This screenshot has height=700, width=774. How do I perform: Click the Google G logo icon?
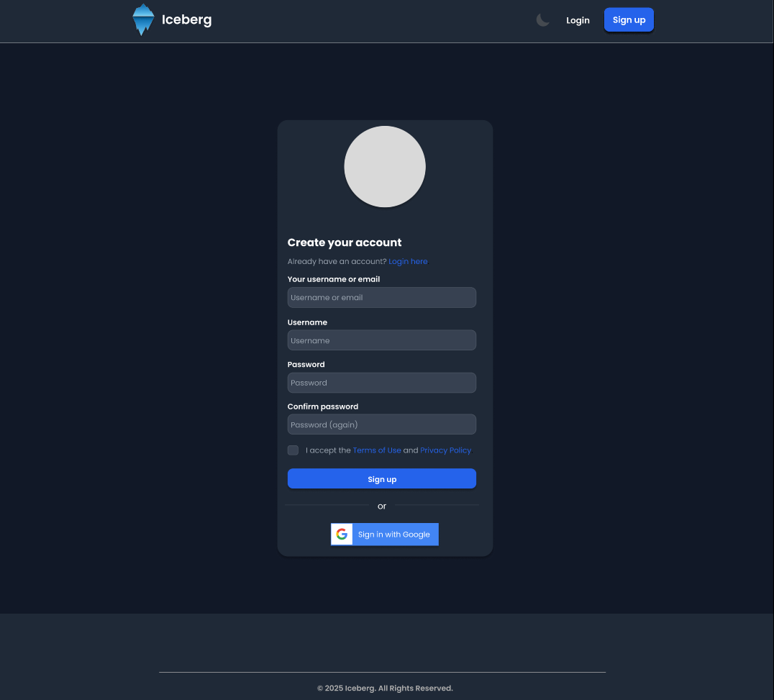(x=342, y=534)
